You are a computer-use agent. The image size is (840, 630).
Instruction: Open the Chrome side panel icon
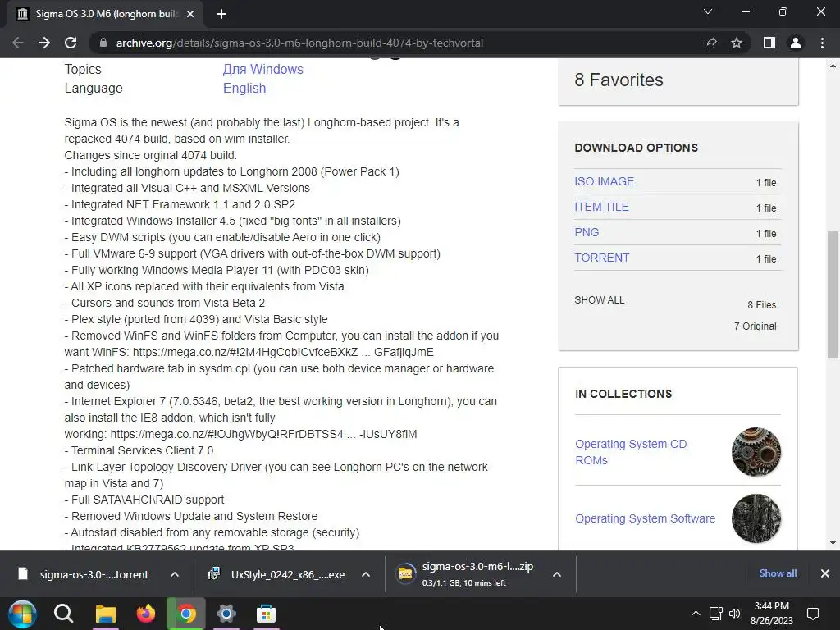(769, 43)
